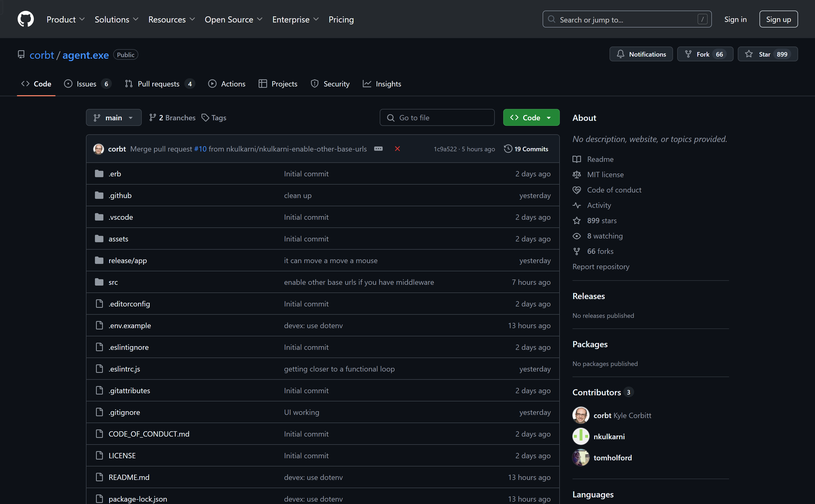This screenshot has height=504, width=815.
Task: Open the 2 Branches link
Action: [172, 118]
